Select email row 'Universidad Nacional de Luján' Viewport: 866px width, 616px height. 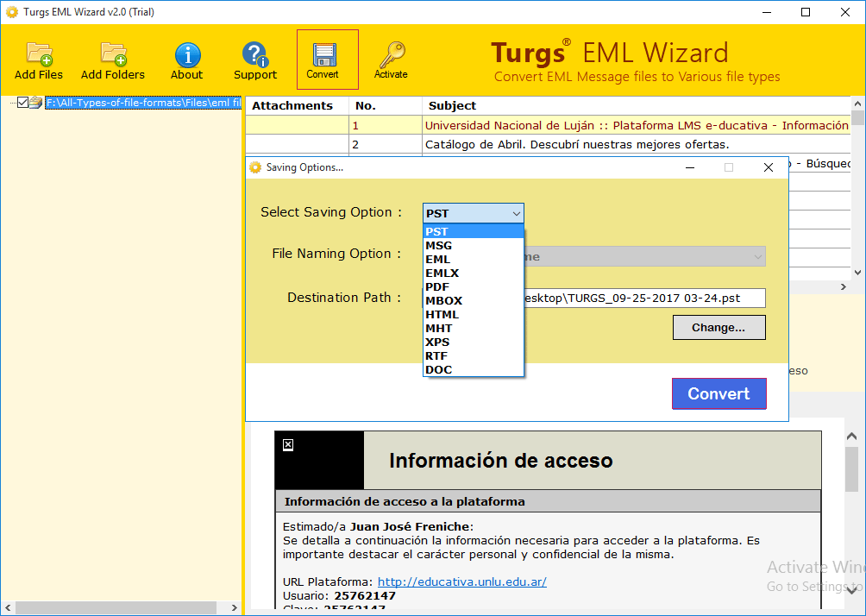pyautogui.click(x=548, y=125)
